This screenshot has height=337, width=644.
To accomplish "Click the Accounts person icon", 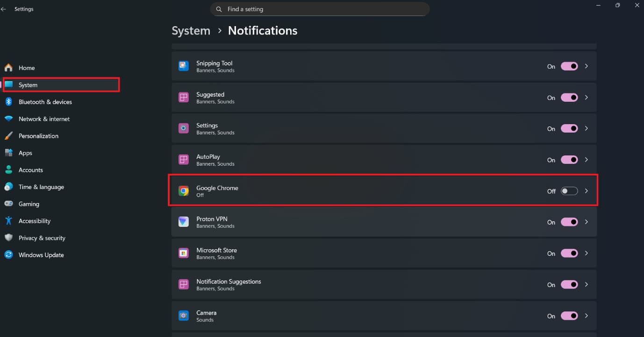I will [x=8, y=170].
